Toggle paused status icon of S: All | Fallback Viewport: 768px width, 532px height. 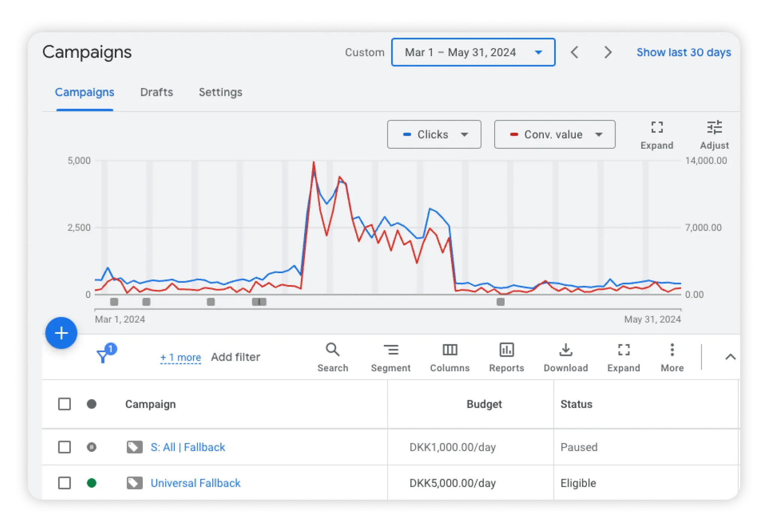click(x=91, y=447)
